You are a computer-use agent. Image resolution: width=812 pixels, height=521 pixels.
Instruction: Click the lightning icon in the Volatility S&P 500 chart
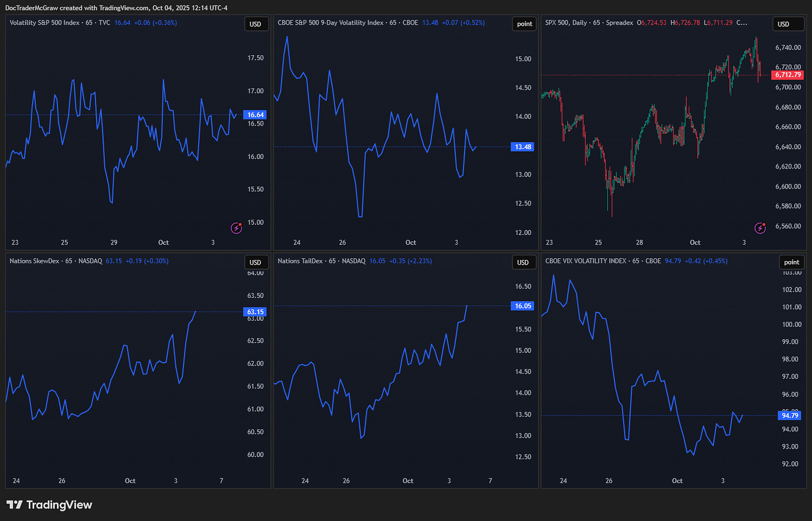pyautogui.click(x=236, y=228)
